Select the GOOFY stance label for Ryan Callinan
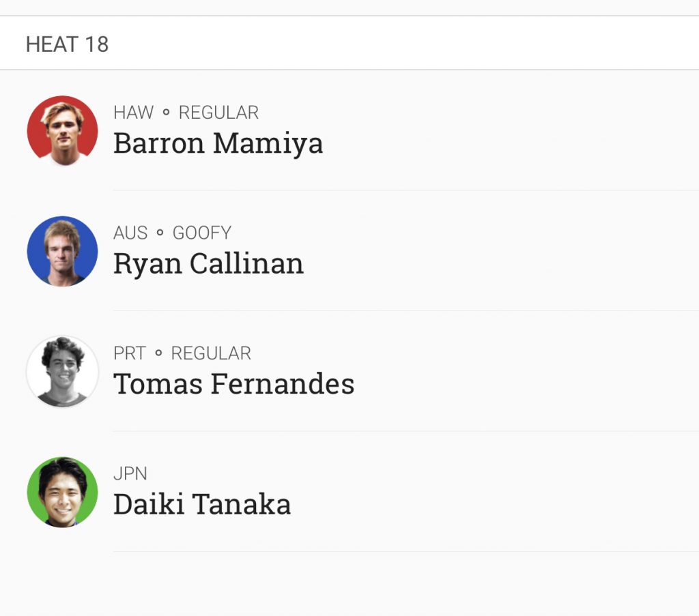 pyautogui.click(x=202, y=233)
